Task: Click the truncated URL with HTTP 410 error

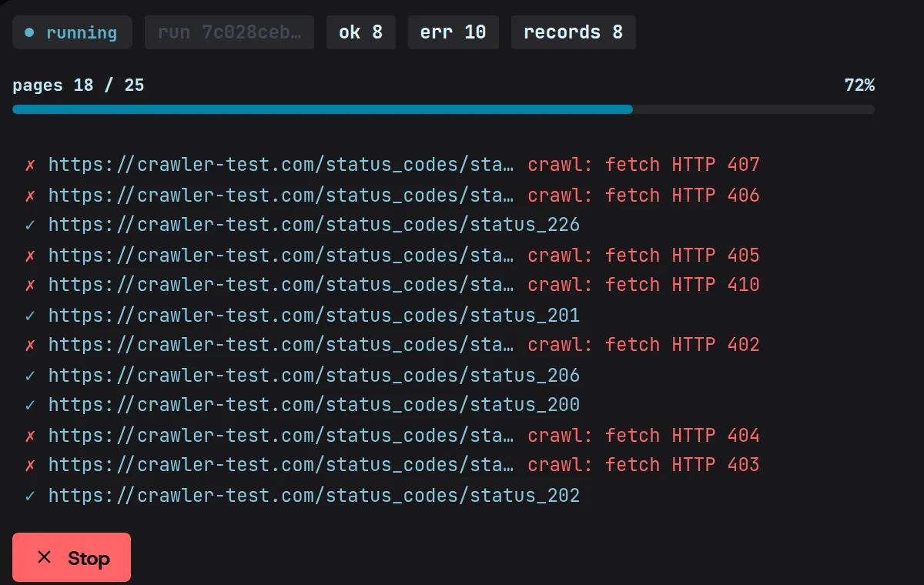Action: point(281,285)
